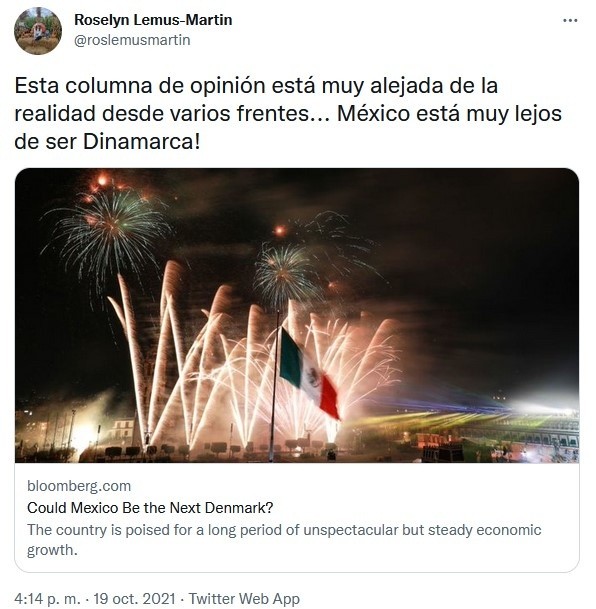Open the fireworks article preview image

[297, 315]
